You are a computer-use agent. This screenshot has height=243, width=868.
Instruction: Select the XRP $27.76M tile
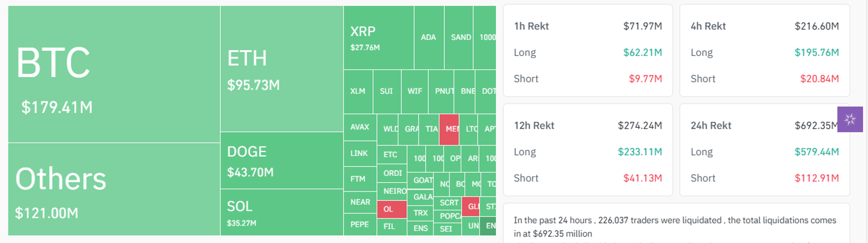pos(379,37)
